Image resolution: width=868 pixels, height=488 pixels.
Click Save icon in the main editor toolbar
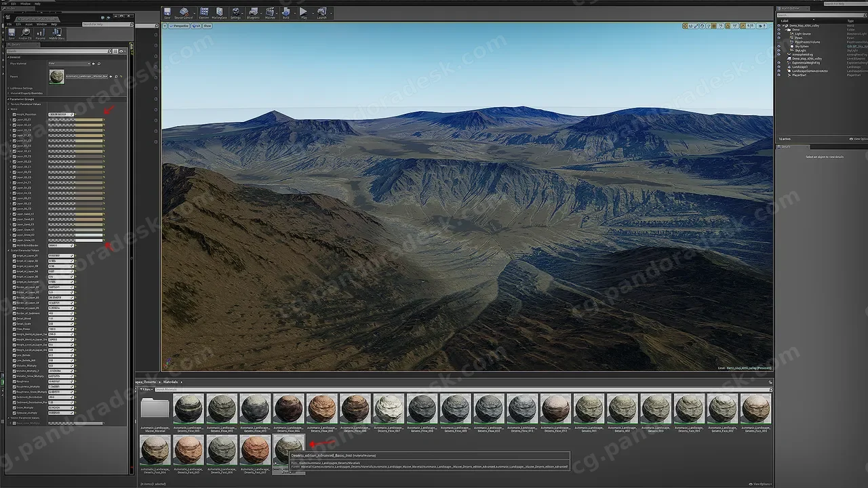(x=167, y=12)
